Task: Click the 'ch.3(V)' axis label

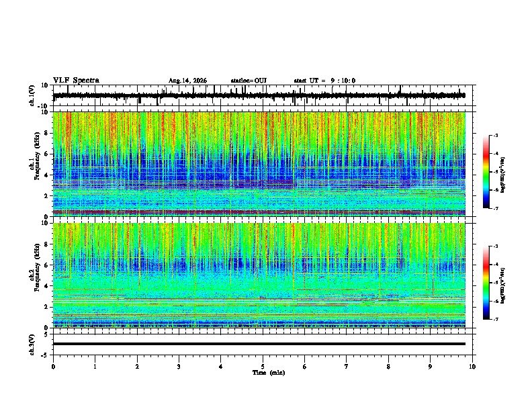Action: click(x=32, y=345)
